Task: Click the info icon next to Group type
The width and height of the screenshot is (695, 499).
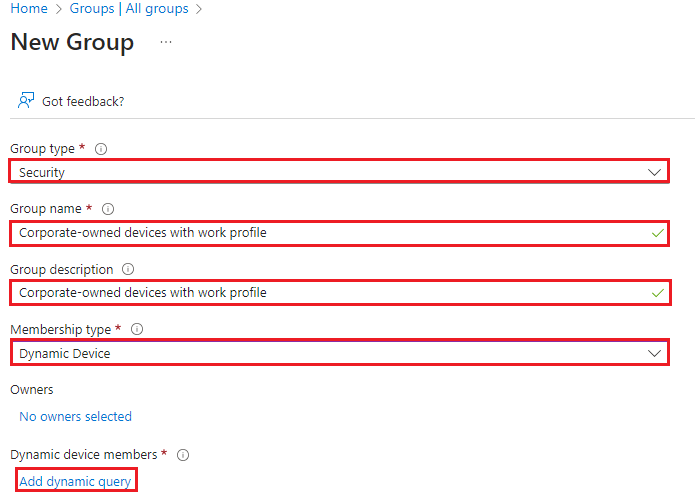Action: [101, 149]
